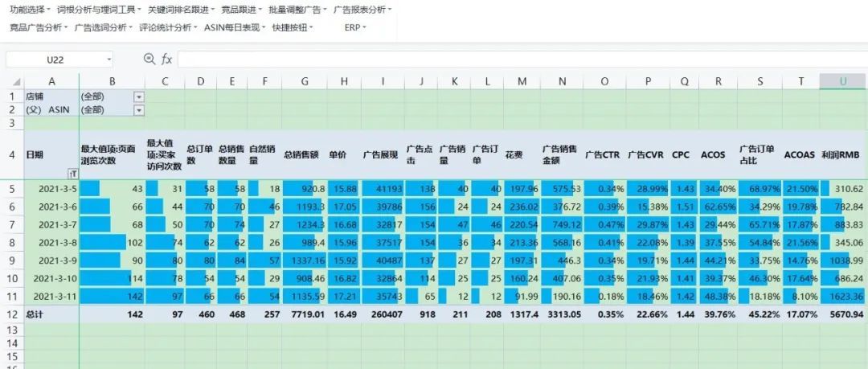This screenshot has width=868, height=369.
Task: Select column G header
Action: [x=305, y=81]
